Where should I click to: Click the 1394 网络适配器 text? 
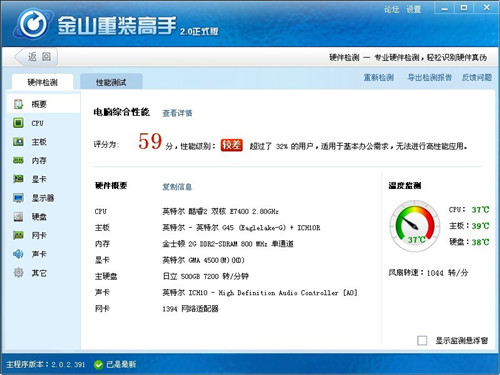tap(190, 309)
